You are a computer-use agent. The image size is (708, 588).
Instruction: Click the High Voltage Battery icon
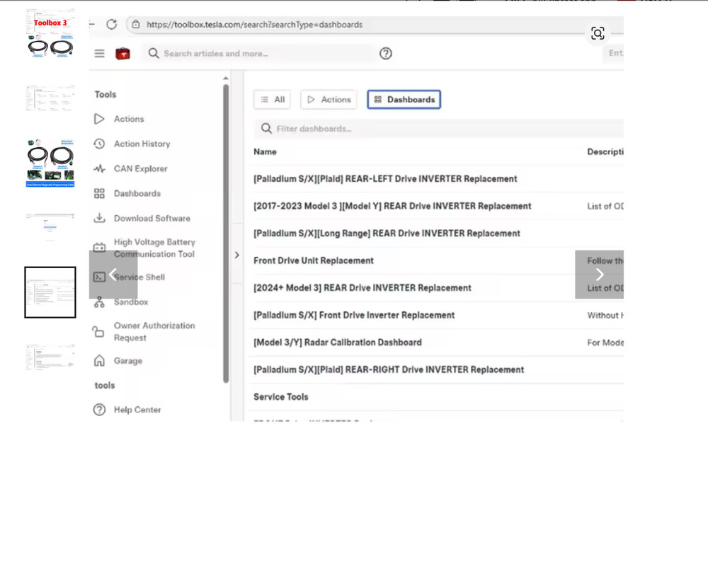tap(99, 248)
